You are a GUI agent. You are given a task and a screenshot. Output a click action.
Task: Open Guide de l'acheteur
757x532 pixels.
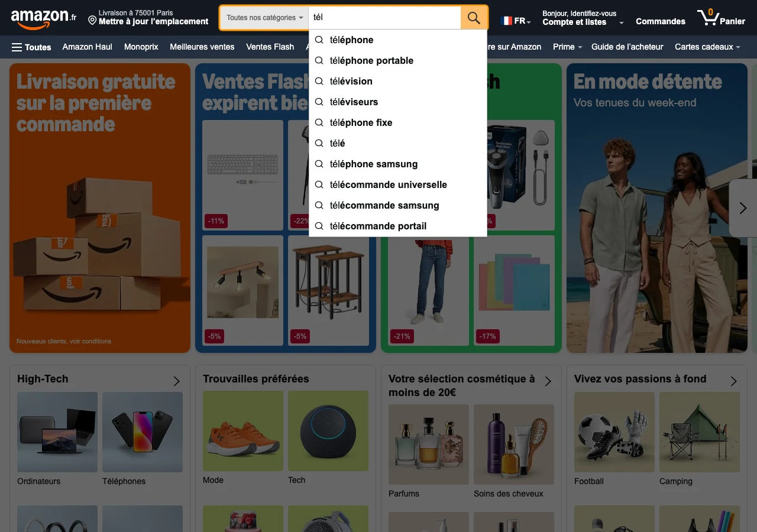[627, 47]
